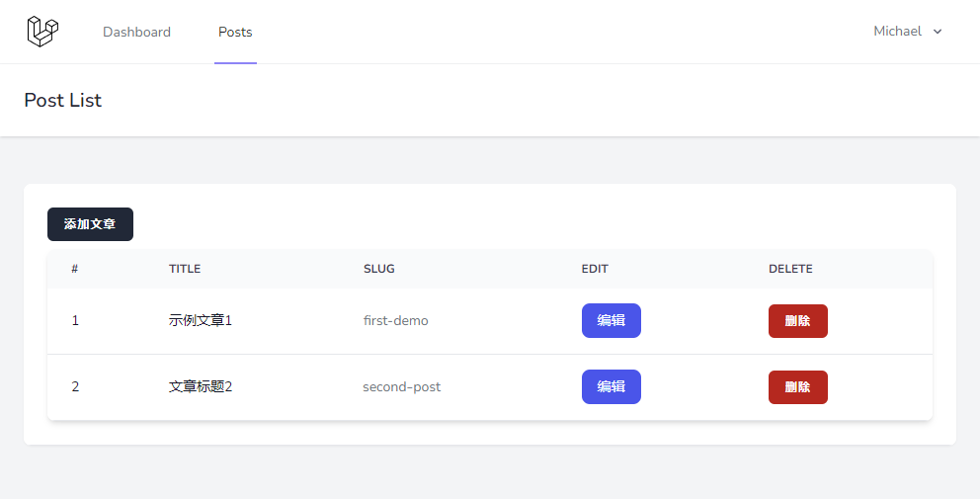Expand the Michael user dropdown
Screen dimensions: 980x499
click(908, 32)
